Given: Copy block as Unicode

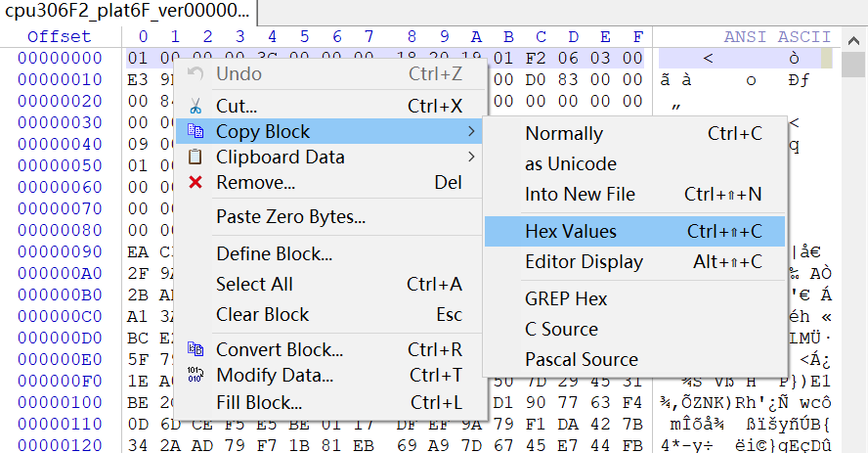Looking at the screenshot, I should 635,164.
